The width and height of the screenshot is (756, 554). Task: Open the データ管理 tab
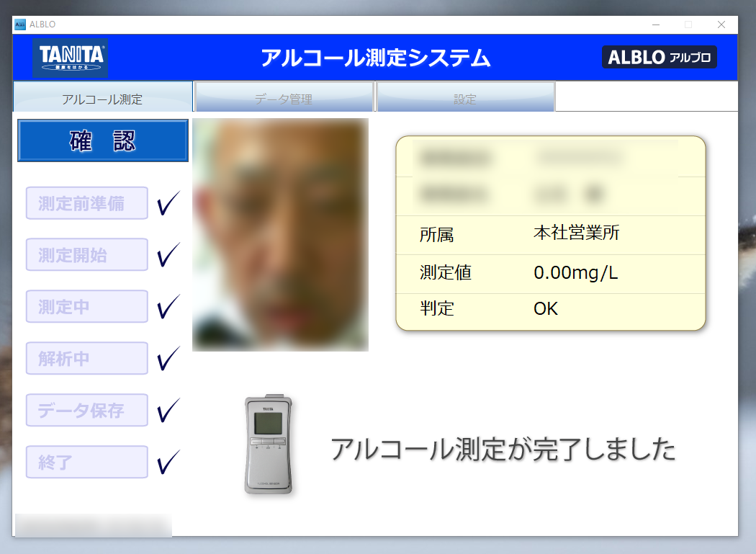point(284,99)
